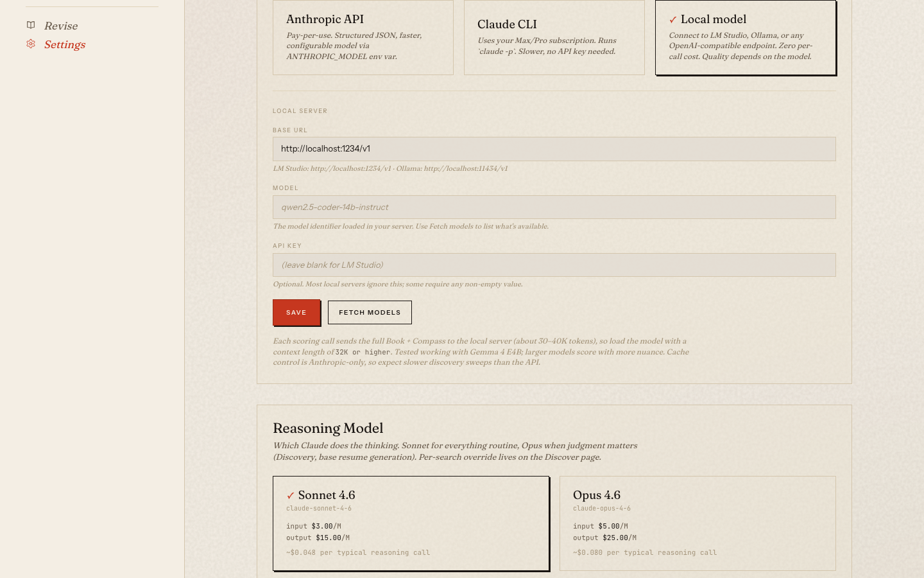Click the Settings gear icon in sidebar
The image size is (924, 578).
(31, 44)
